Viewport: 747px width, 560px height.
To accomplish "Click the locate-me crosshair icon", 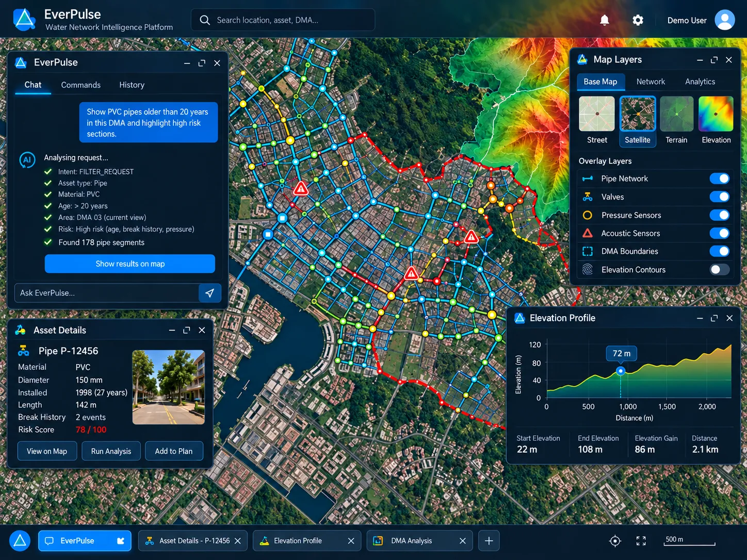I will point(615,541).
